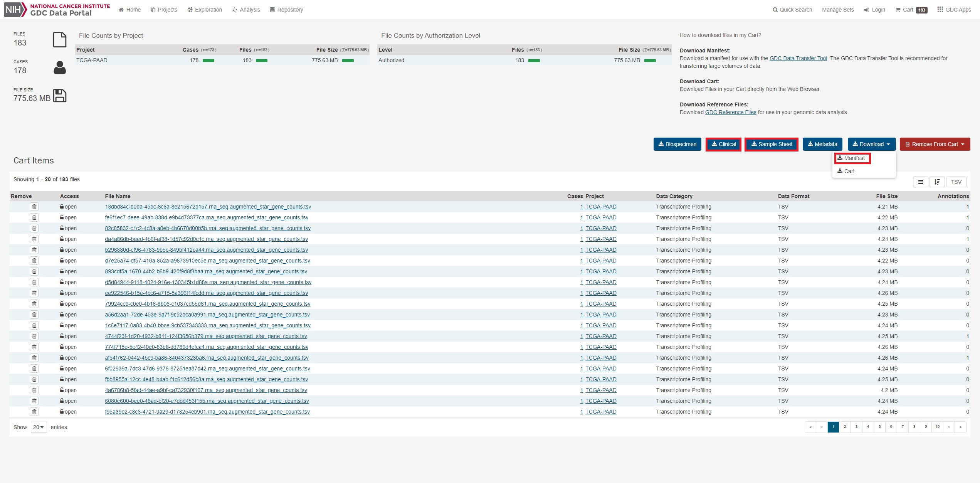Open the sort table icon button
The width and height of the screenshot is (980, 483).
point(937,182)
